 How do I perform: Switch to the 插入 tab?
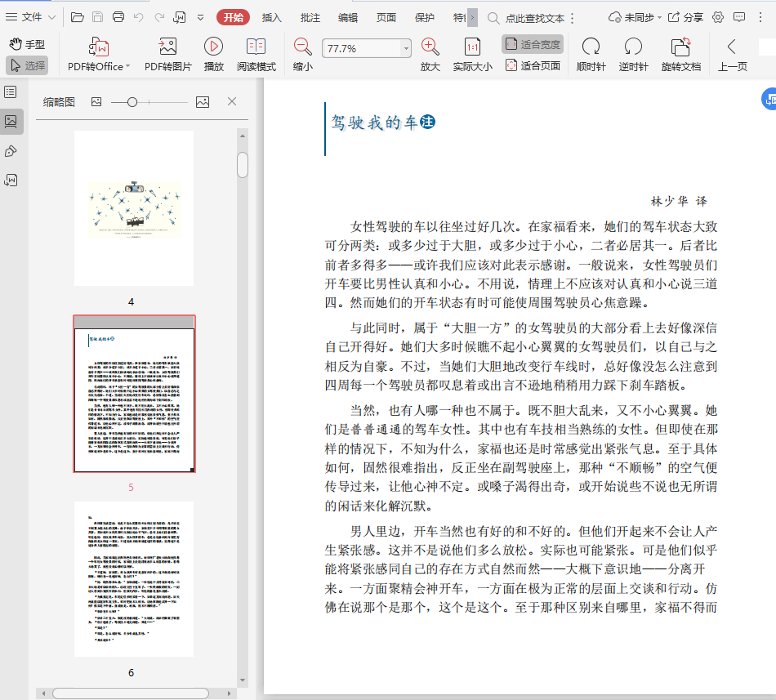[x=272, y=18]
